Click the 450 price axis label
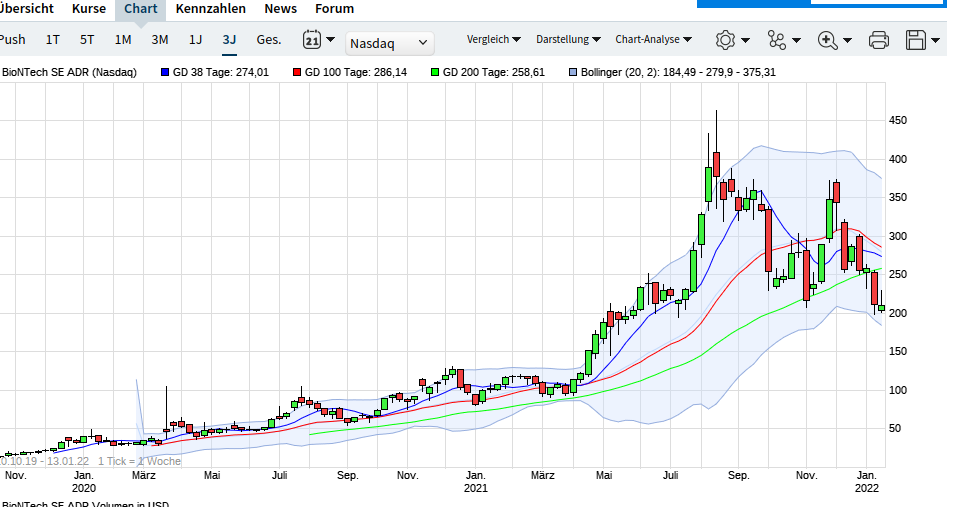This screenshot has width=957, height=507. (x=898, y=120)
